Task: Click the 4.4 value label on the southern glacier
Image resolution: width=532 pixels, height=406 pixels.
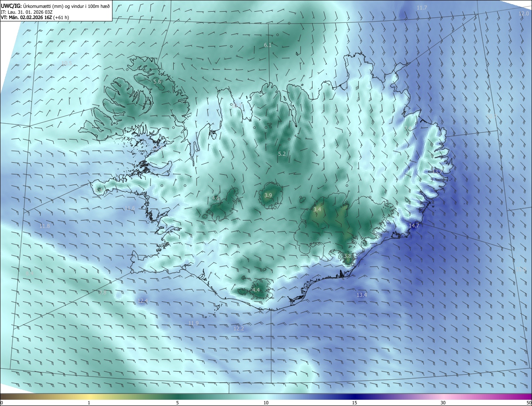Action: tap(256, 290)
